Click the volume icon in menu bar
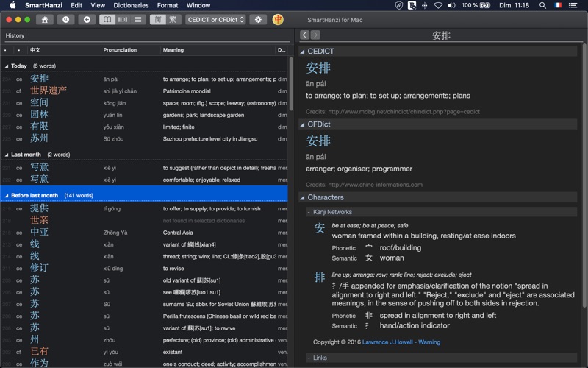 pyautogui.click(x=451, y=5)
